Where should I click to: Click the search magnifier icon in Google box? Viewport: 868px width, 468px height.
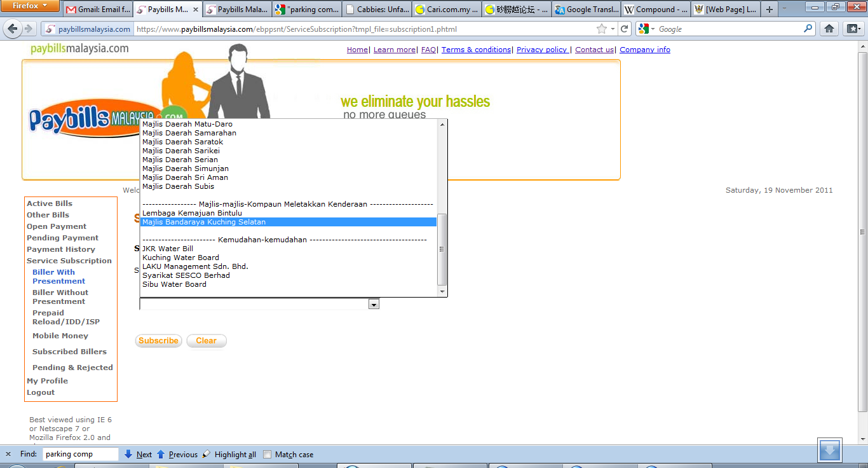(808, 29)
